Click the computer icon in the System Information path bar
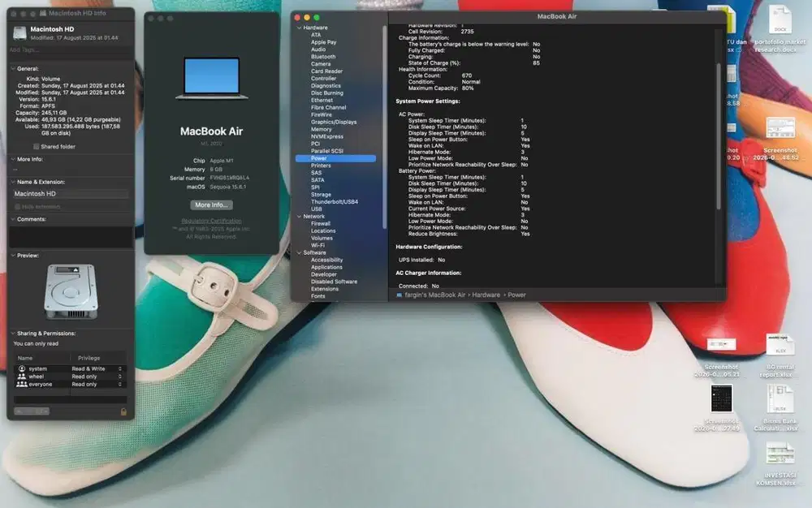The height and width of the screenshot is (508, 812). point(399,295)
